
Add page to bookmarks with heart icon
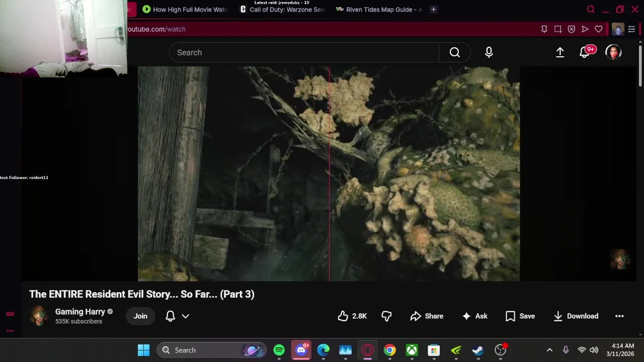(599, 29)
